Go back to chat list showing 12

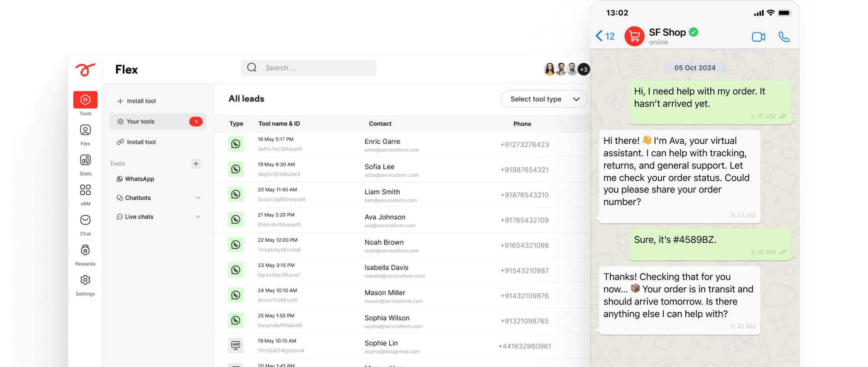coord(605,36)
